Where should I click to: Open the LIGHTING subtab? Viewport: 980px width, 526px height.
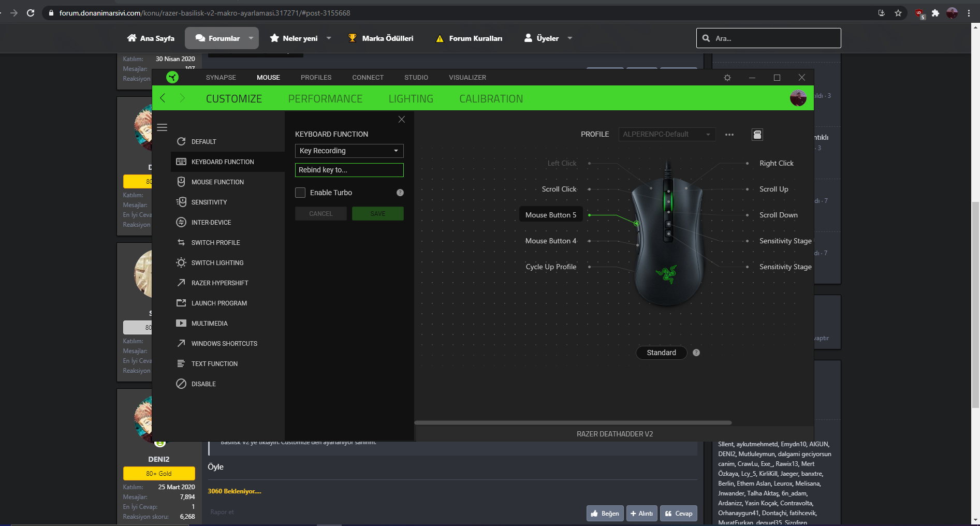(411, 98)
